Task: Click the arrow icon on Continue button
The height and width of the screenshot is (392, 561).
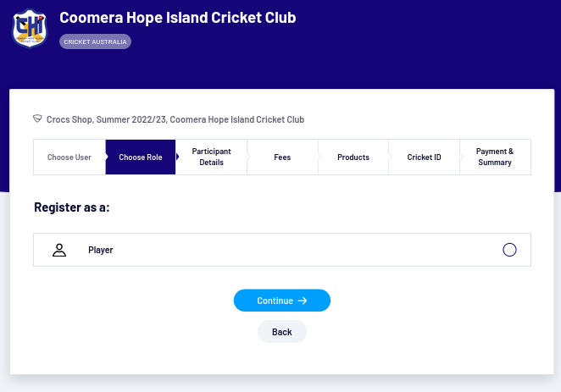Action: click(x=303, y=301)
